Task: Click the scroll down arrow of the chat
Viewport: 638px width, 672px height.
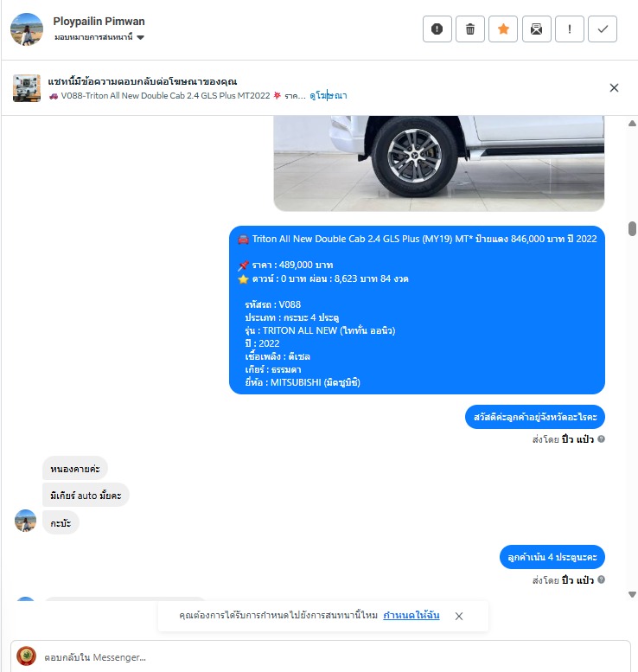Action: [x=632, y=594]
